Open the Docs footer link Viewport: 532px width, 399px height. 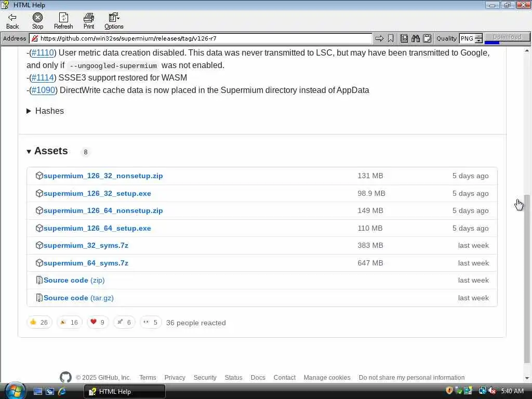[258, 378]
